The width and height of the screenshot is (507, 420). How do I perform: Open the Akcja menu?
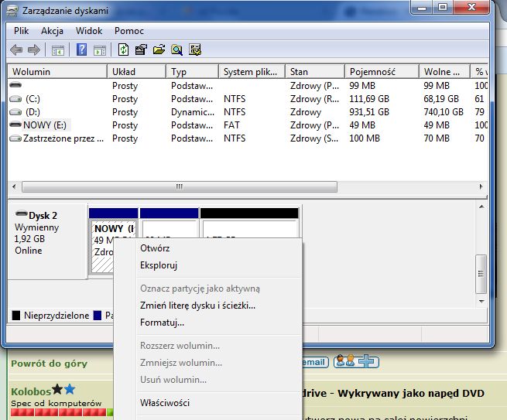(52, 31)
